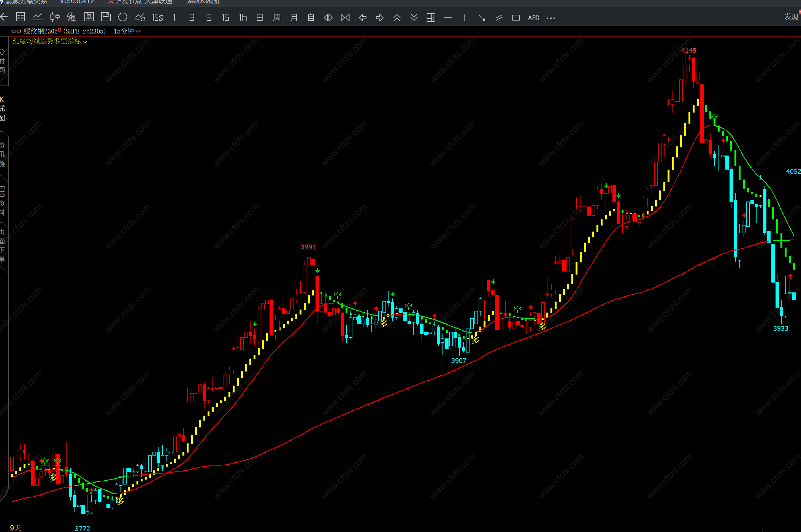Image resolution: width=801 pixels, height=532 pixels.
Task: Switch to the daily 日 period
Action: [260, 17]
